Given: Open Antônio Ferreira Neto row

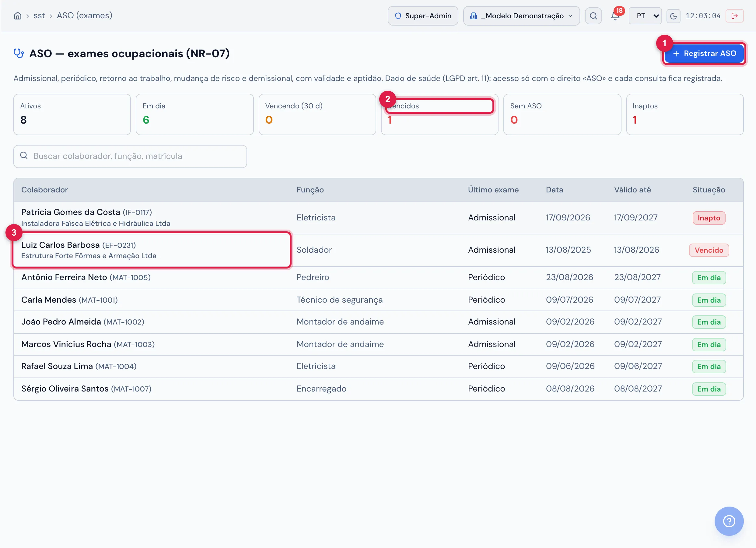Looking at the screenshot, I should 378,278.
